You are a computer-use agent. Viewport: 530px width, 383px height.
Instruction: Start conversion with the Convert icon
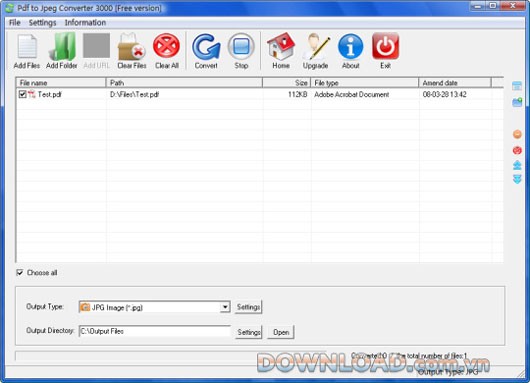pyautogui.click(x=206, y=46)
